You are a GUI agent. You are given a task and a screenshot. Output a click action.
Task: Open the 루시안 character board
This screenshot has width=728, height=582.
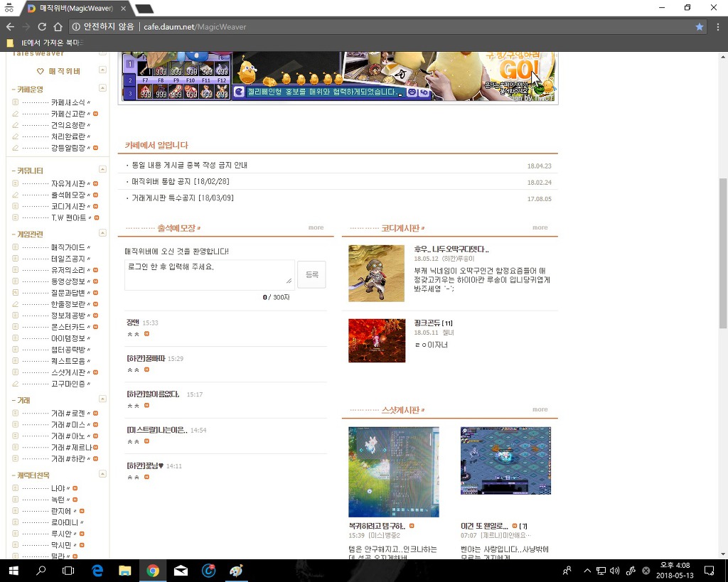(x=61, y=534)
